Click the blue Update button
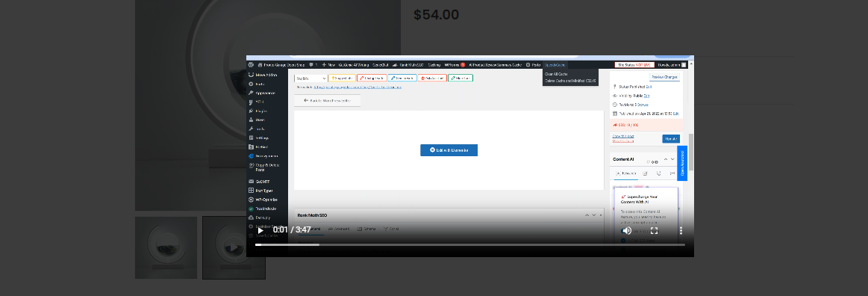 tap(671, 138)
